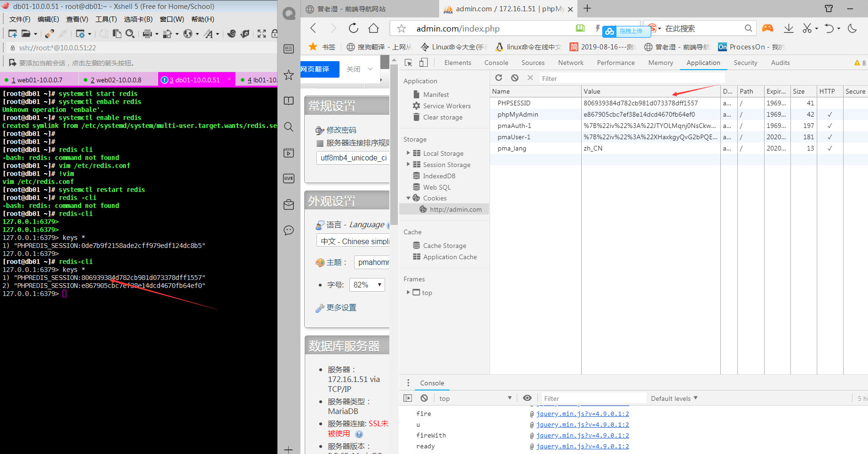The height and width of the screenshot is (454, 868).
Task: Click HTTP checkmark of pma_lang cookie
Action: click(x=830, y=148)
